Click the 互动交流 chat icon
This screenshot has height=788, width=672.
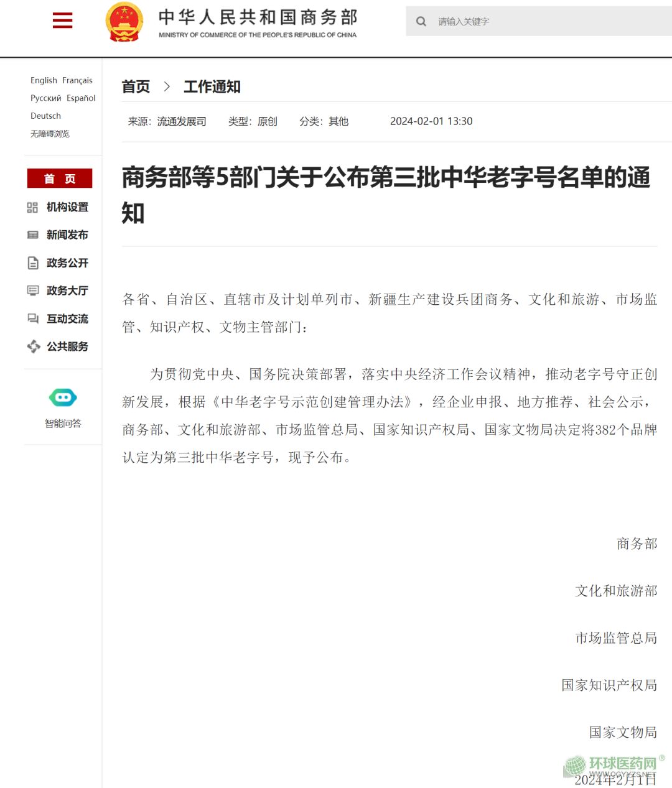(33, 318)
